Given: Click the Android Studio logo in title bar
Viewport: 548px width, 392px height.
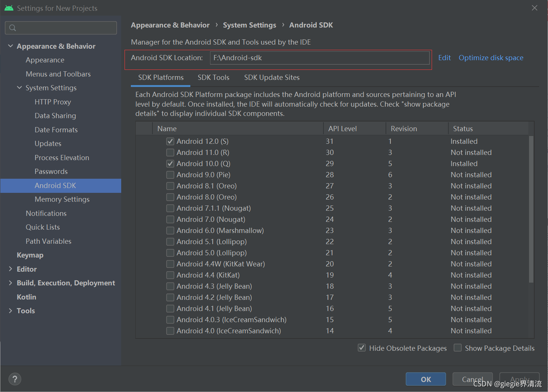Looking at the screenshot, I should tap(9, 8).
